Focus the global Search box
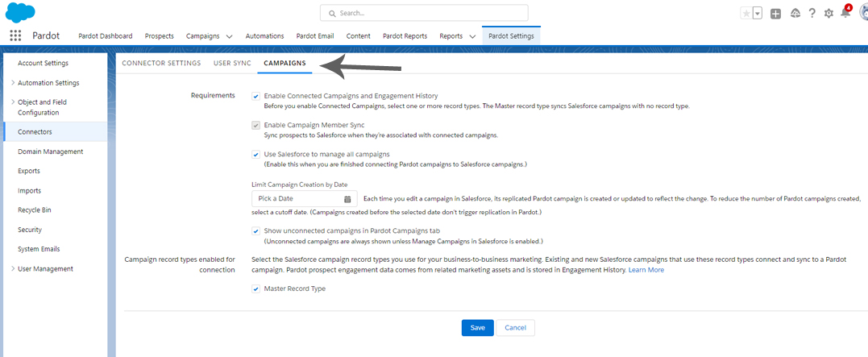Viewport: 868px width, 357px height. (x=424, y=13)
